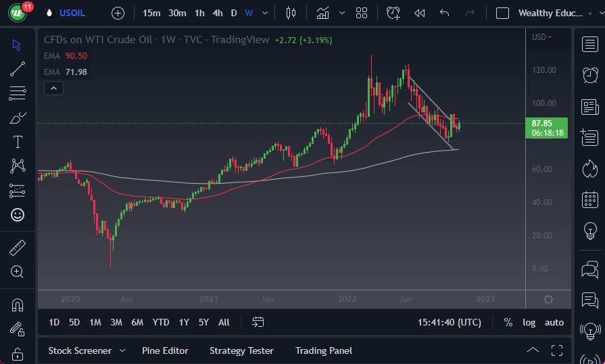Open the Pine Editor tab
Image resolution: width=605 pixels, height=364 pixels.
point(165,350)
